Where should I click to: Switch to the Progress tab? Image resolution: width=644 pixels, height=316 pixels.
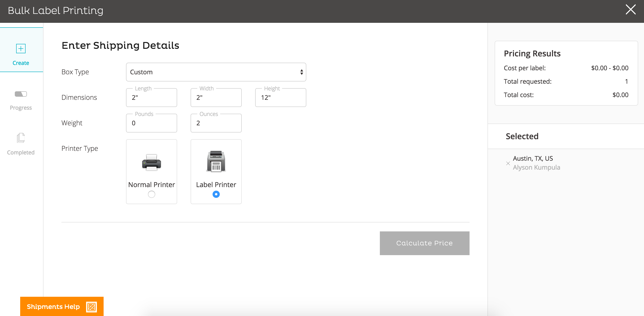21,108
